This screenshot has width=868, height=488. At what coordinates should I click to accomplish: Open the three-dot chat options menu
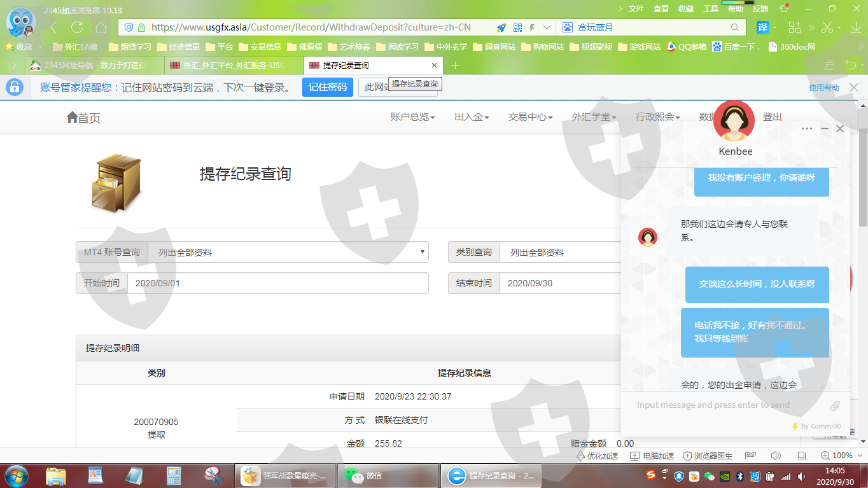coord(807,129)
